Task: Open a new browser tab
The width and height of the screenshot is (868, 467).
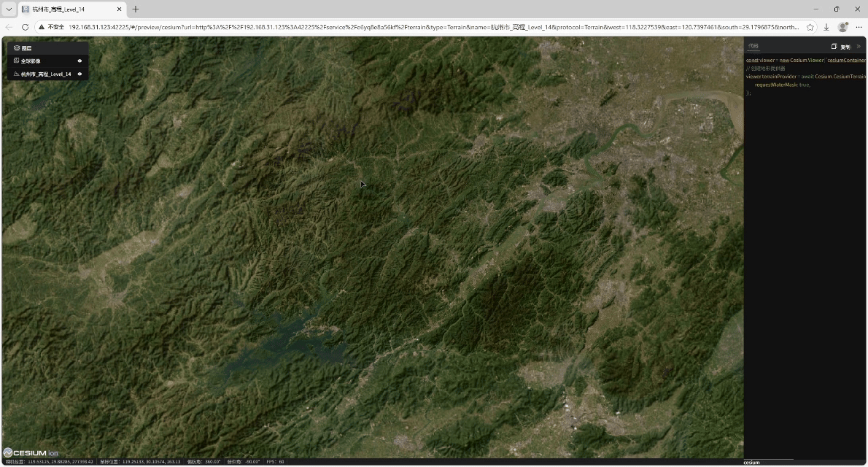Action: (135, 9)
